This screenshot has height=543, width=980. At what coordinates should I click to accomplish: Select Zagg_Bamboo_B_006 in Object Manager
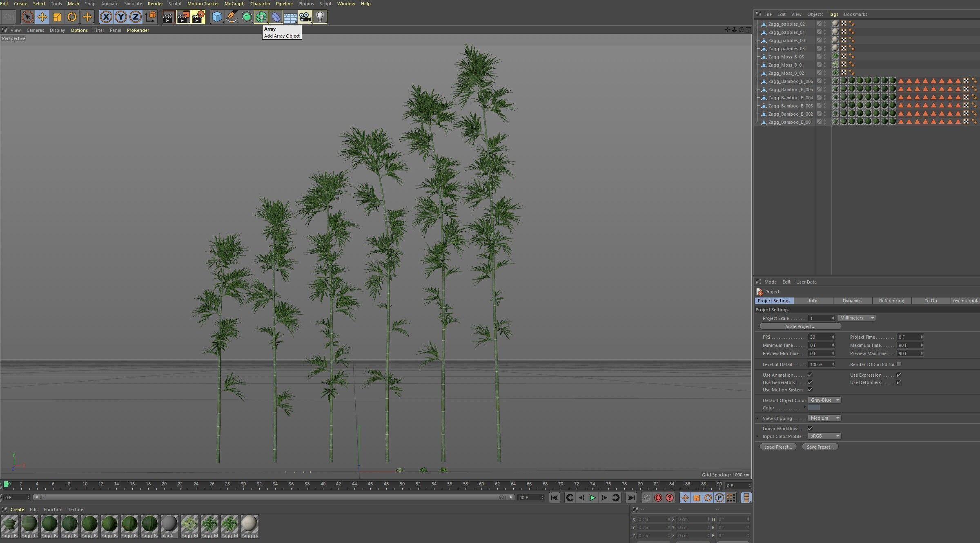[x=790, y=81]
